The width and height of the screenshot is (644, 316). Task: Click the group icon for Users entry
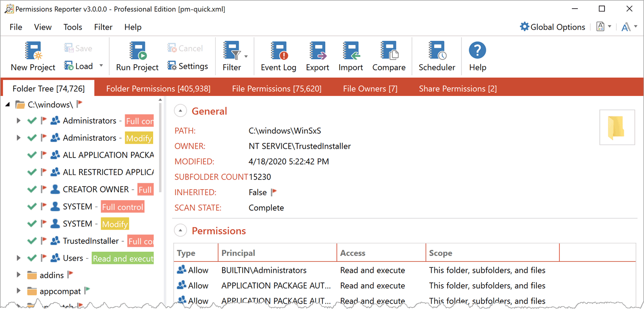pyautogui.click(x=55, y=258)
